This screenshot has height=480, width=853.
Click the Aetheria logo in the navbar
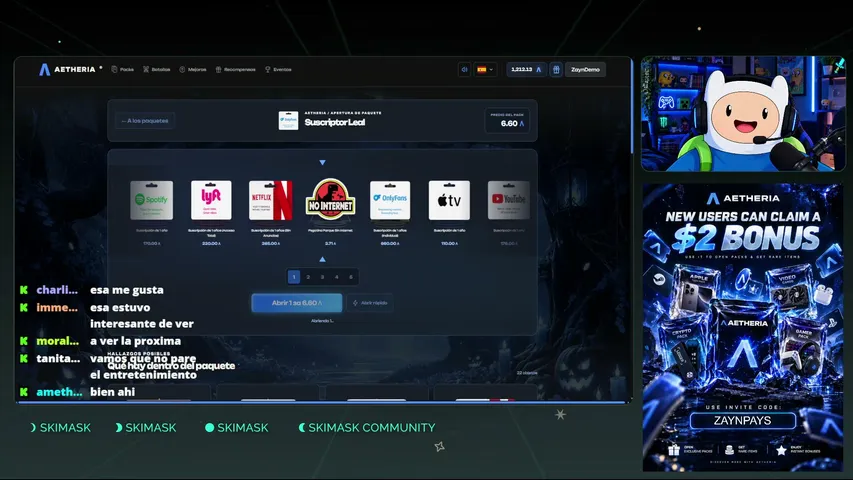(x=67, y=69)
